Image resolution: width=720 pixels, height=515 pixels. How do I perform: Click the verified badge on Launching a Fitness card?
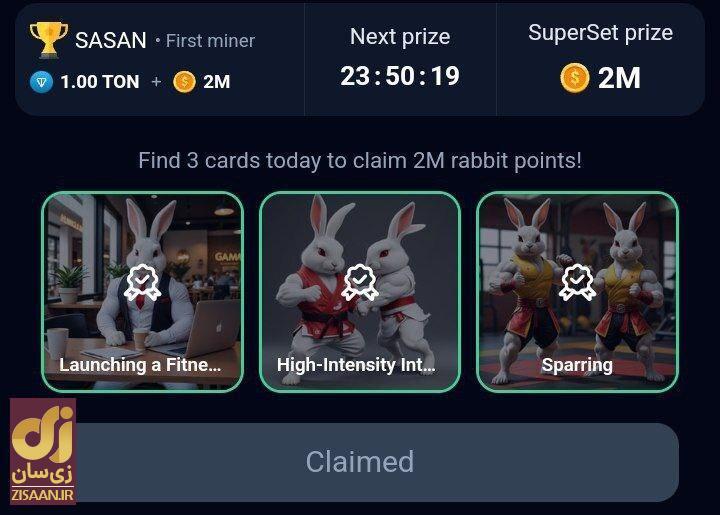pos(142,282)
